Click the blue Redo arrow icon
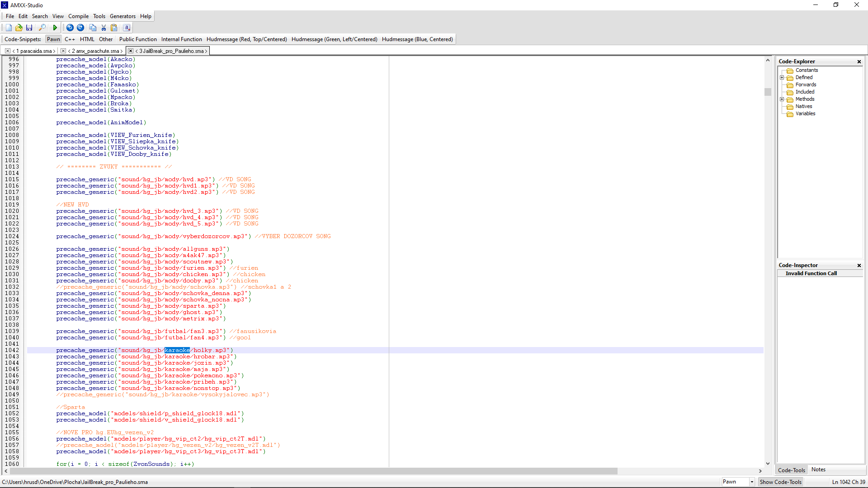 tap(80, 28)
